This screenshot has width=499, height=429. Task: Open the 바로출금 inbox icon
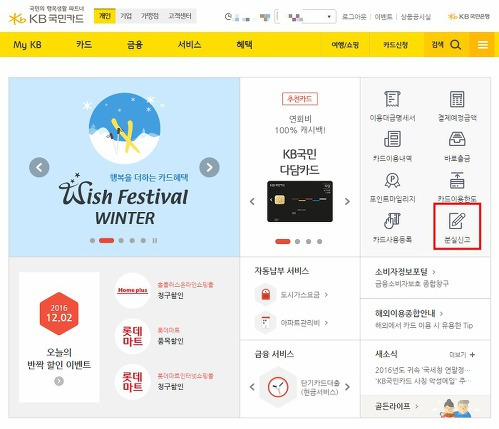coord(457,139)
